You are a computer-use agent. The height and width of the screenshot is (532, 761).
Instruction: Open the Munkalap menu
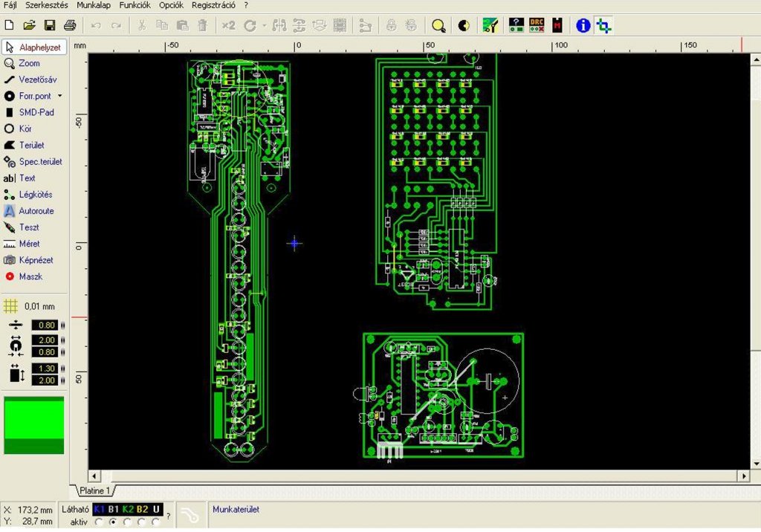tap(94, 5)
